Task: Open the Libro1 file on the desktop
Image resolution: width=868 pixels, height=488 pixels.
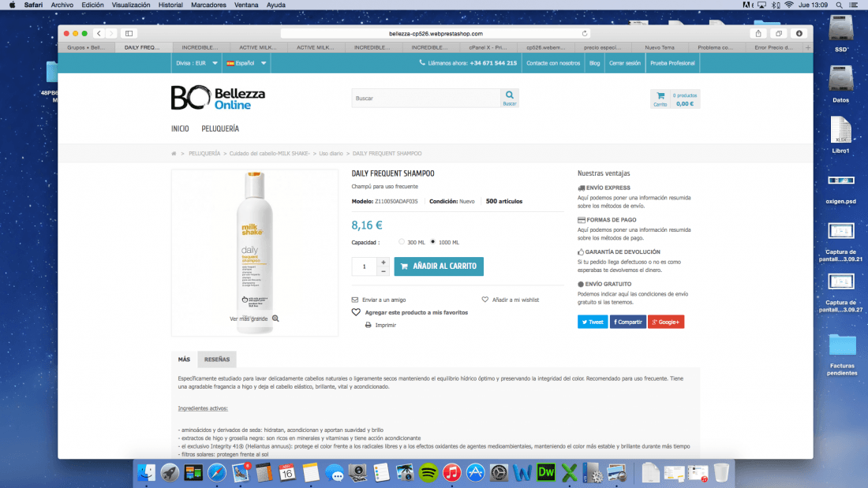Action: pos(840,135)
